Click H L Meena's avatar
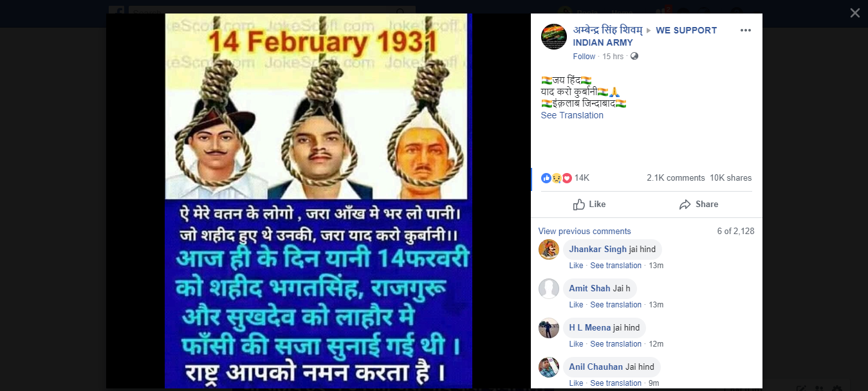The image size is (868, 391). coord(549,328)
